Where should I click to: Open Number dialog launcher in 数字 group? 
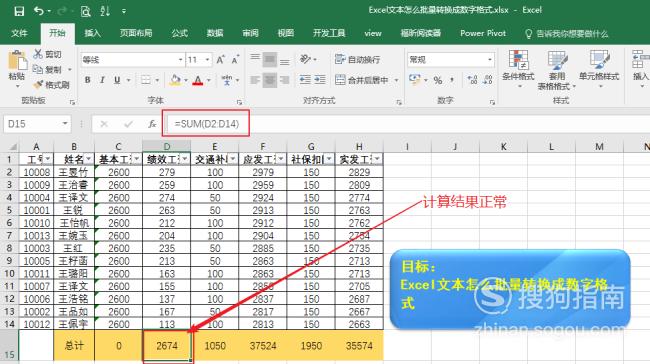pyautogui.click(x=492, y=102)
